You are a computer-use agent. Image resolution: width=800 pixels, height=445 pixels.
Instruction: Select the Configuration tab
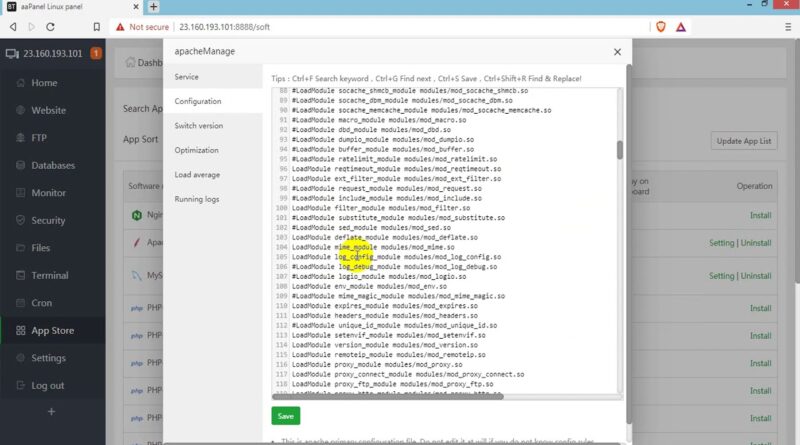coord(213,101)
